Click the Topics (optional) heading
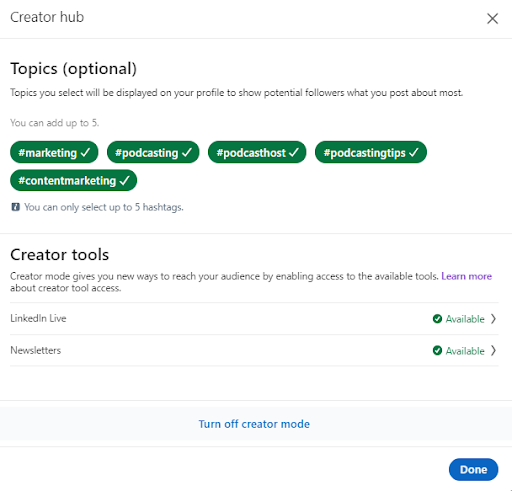Image resolution: width=512 pixels, height=491 pixels. tap(74, 69)
